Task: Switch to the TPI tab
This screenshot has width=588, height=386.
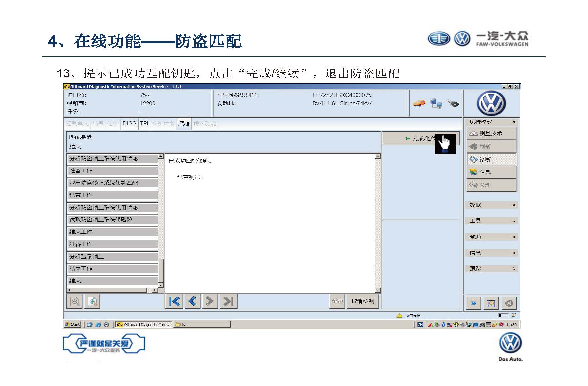Action: [144, 123]
